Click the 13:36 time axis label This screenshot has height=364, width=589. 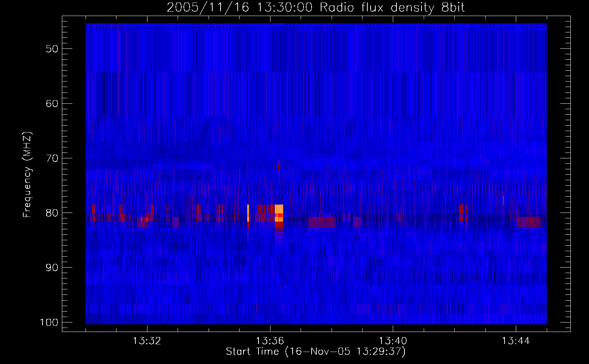(270, 341)
